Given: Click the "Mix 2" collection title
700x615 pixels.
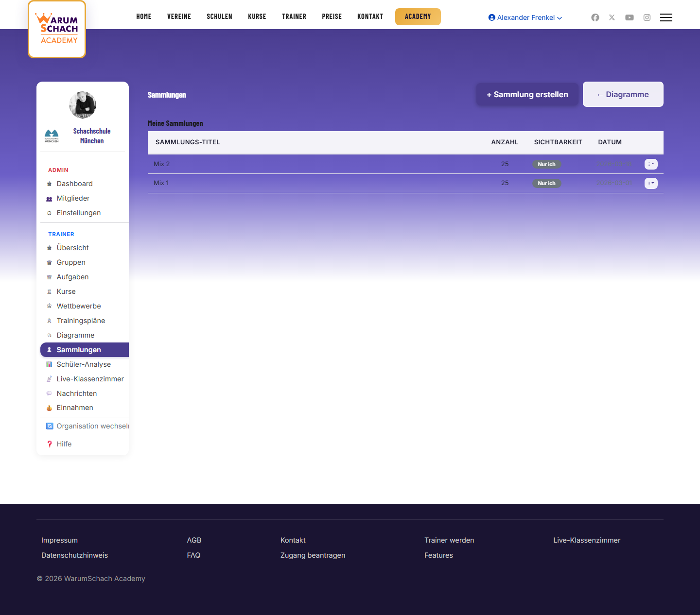Looking at the screenshot, I should pos(162,164).
